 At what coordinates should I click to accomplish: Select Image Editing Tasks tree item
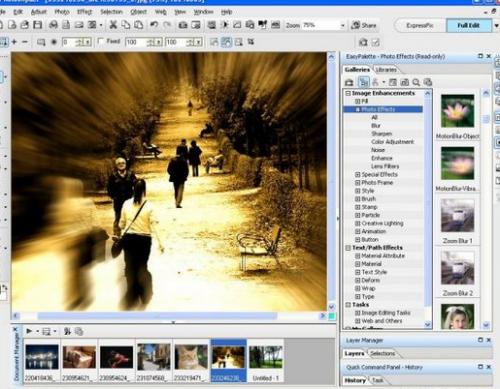[386, 313]
